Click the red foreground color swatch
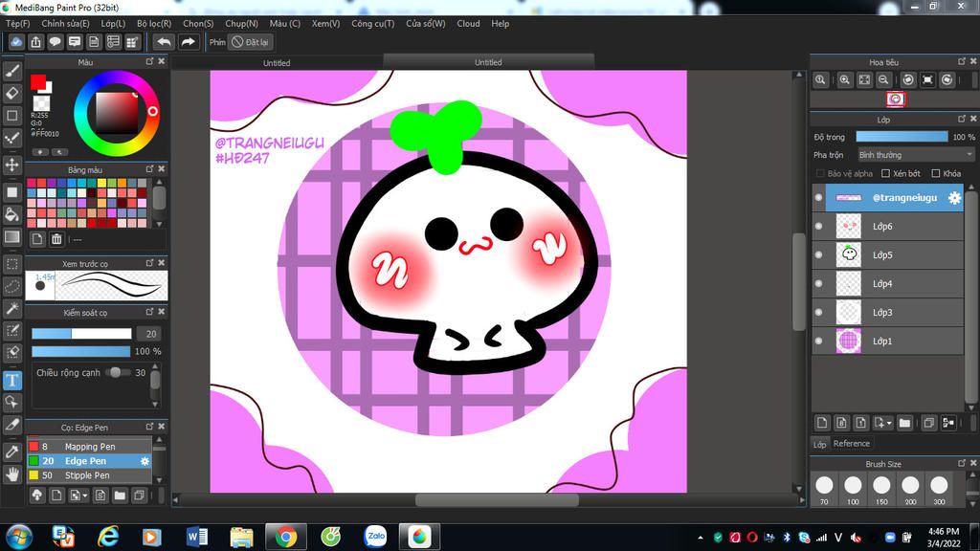This screenshot has height=551, width=980. 38,82
